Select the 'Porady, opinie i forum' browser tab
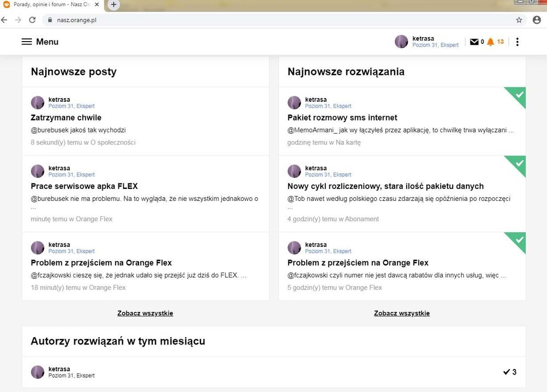 [x=49, y=4]
